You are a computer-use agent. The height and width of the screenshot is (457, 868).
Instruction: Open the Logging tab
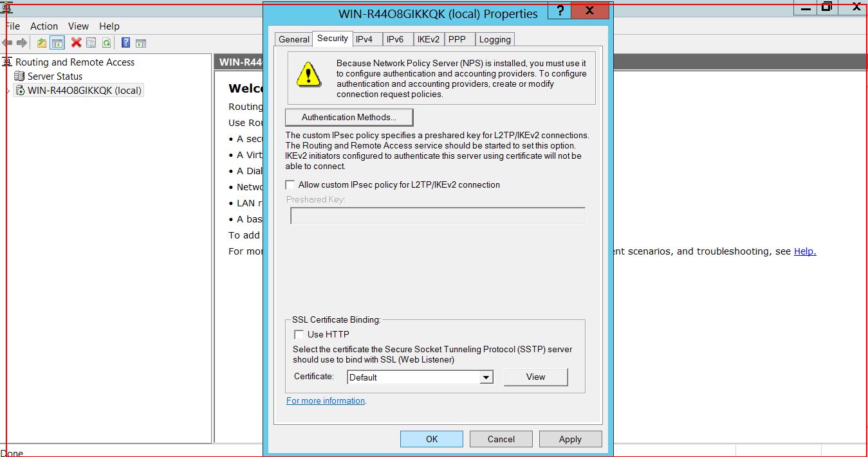pyautogui.click(x=495, y=39)
